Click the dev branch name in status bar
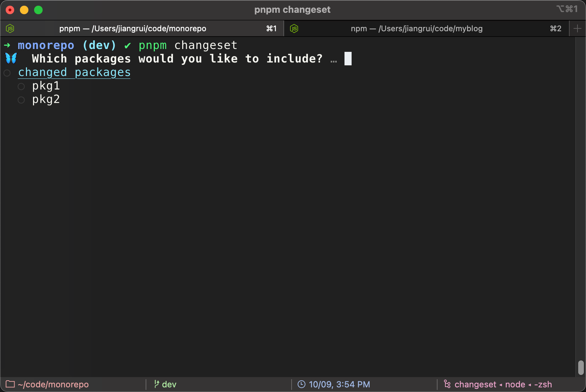Viewport: 586px width, 392px height. (x=169, y=385)
